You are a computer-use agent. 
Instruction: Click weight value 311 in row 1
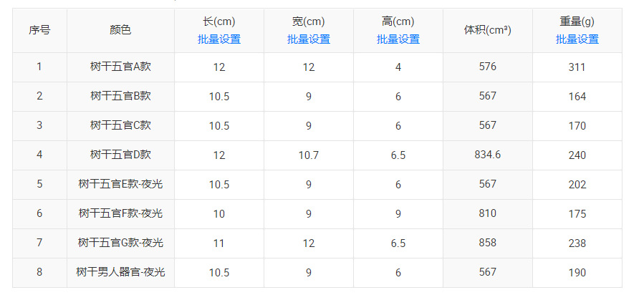(577, 67)
